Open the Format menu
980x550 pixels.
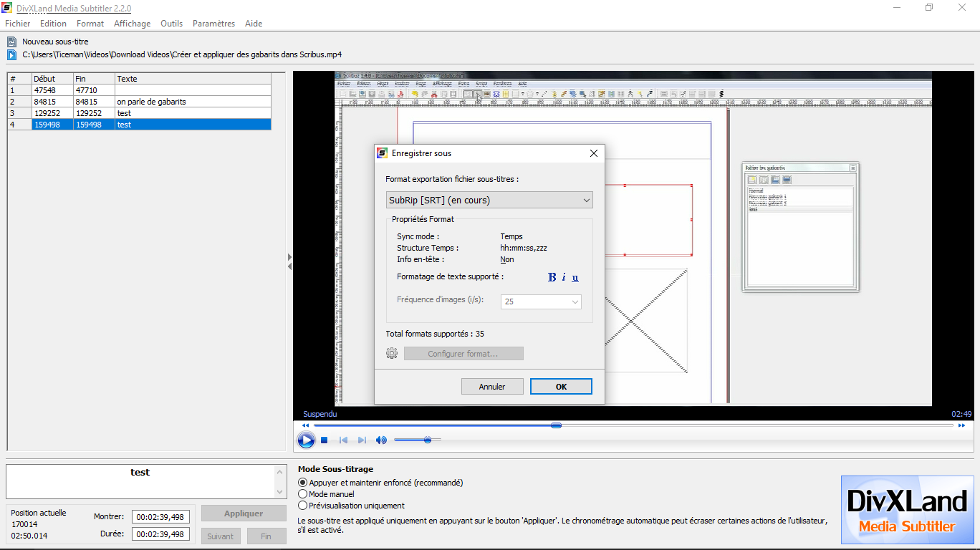(90, 24)
